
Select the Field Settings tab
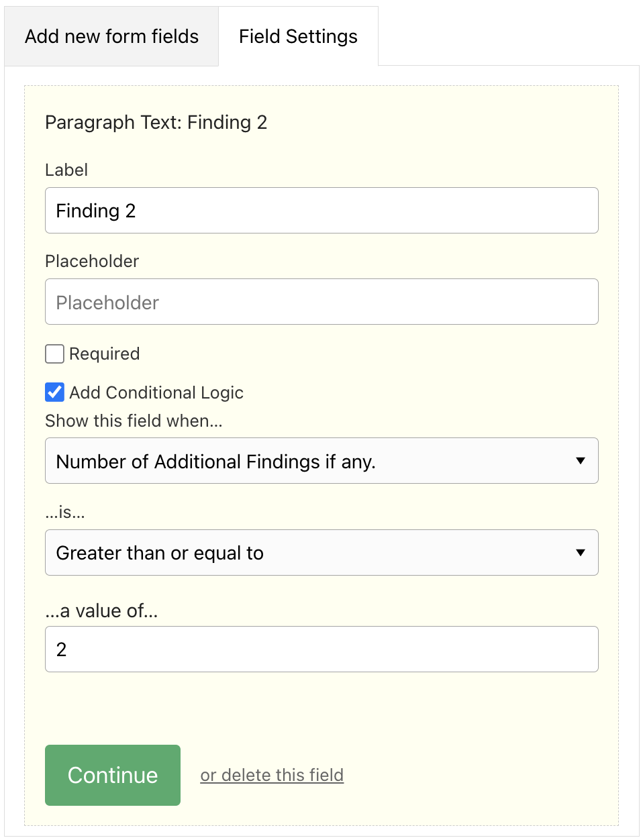[x=298, y=36]
